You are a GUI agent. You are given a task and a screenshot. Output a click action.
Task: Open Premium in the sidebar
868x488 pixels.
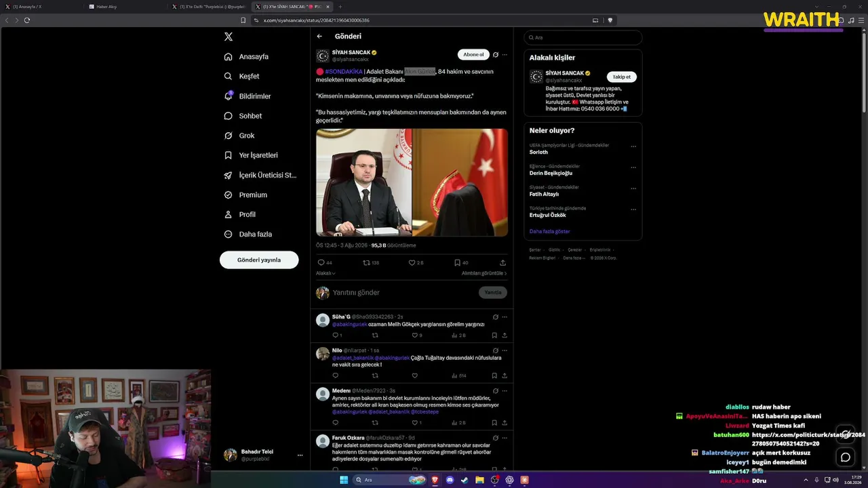245,195
